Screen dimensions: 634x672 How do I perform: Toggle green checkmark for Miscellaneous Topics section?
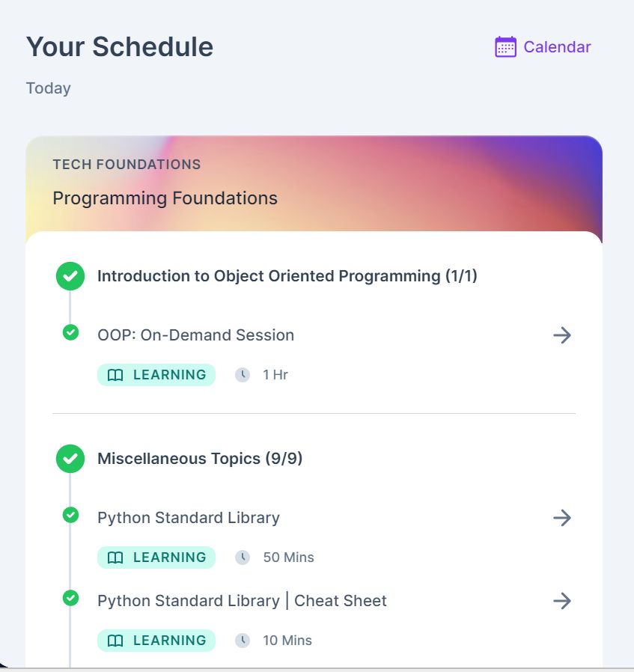[70, 459]
